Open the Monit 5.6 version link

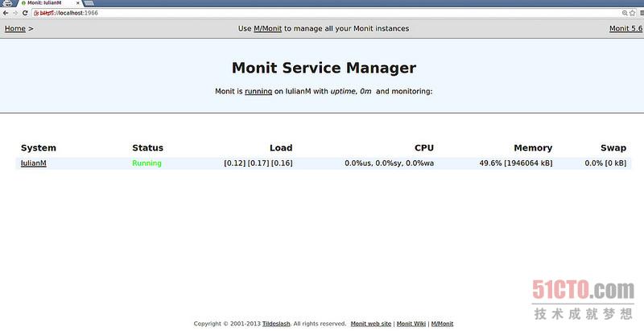(x=625, y=29)
